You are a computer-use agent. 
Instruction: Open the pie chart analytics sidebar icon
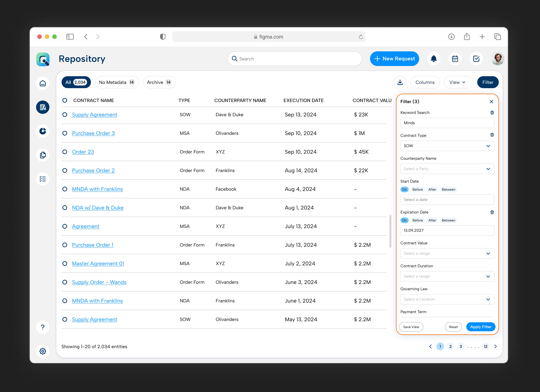click(x=43, y=131)
